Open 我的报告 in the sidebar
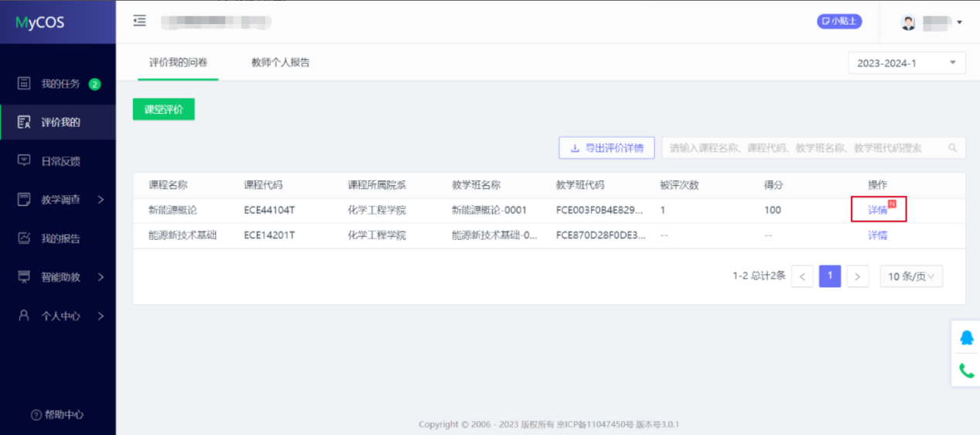 click(x=60, y=238)
